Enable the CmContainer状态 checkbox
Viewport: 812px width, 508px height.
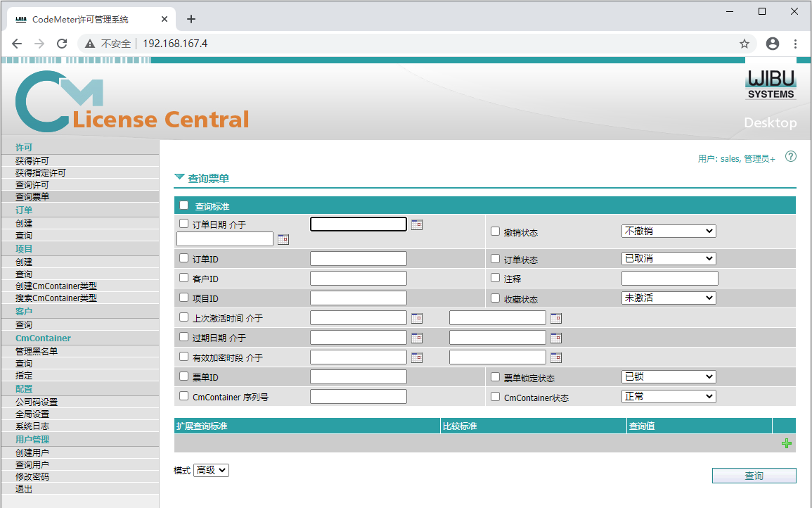click(x=495, y=397)
